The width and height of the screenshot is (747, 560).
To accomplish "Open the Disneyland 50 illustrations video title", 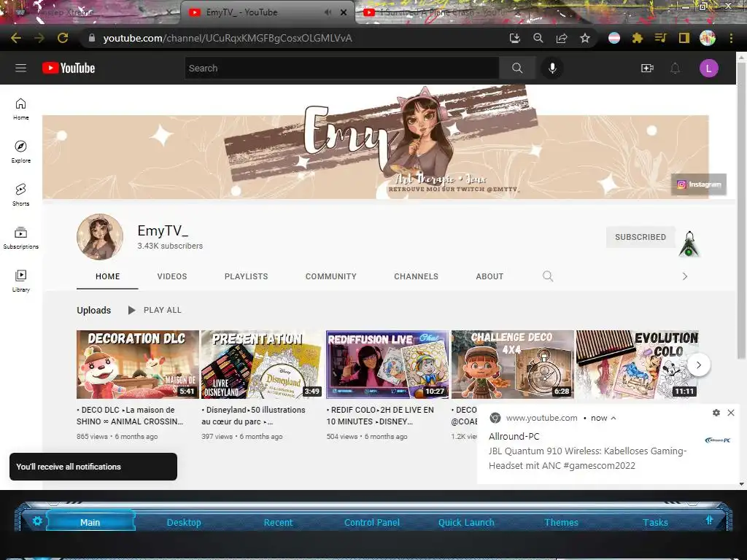I will (253, 416).
